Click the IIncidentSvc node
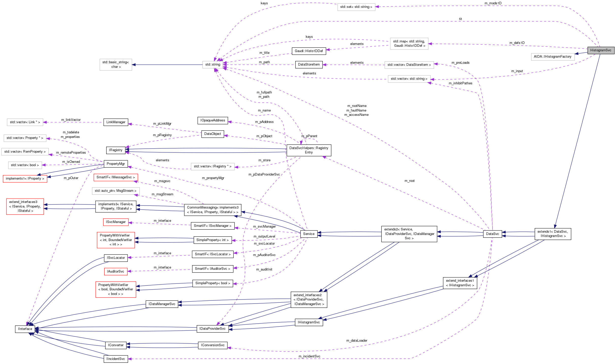The height and width of the screenshot is (364, 616). tap(116, 359)
